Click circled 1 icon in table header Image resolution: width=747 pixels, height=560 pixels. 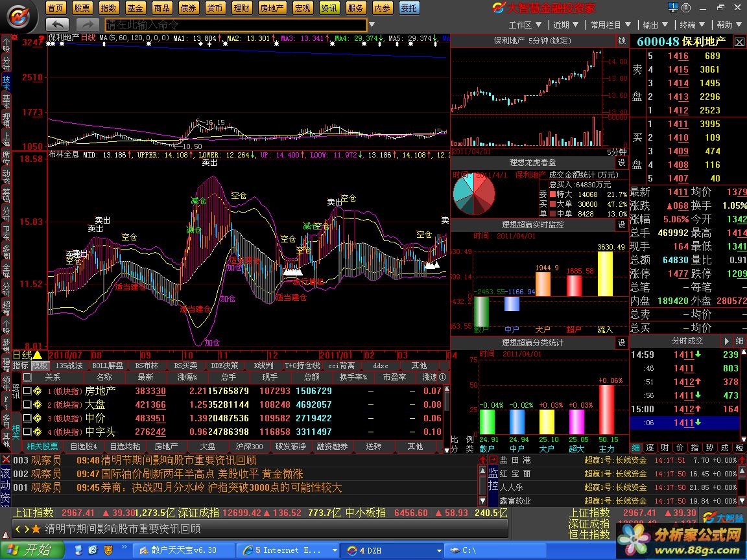coord(443,377)
